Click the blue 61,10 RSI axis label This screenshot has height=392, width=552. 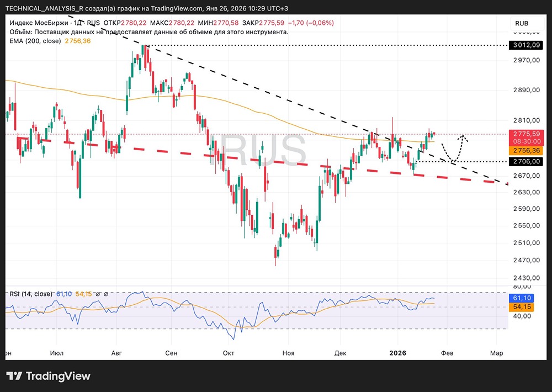point(522,298)
